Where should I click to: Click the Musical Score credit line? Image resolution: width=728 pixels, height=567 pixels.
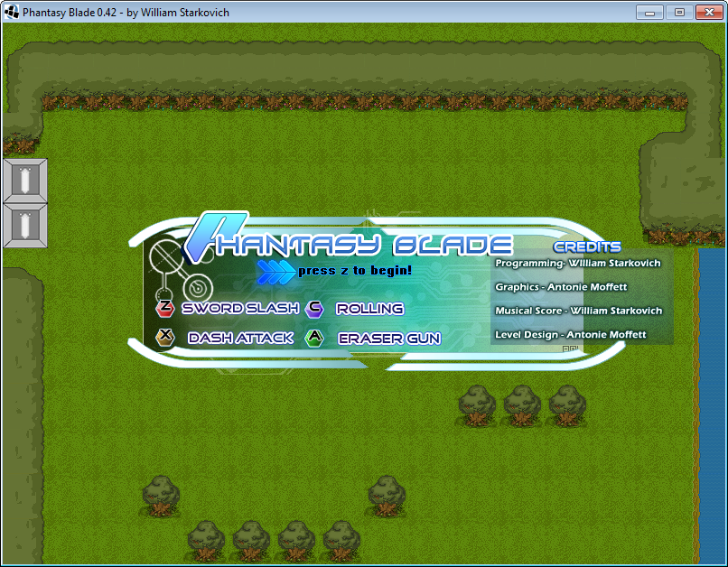pos(578,311)
